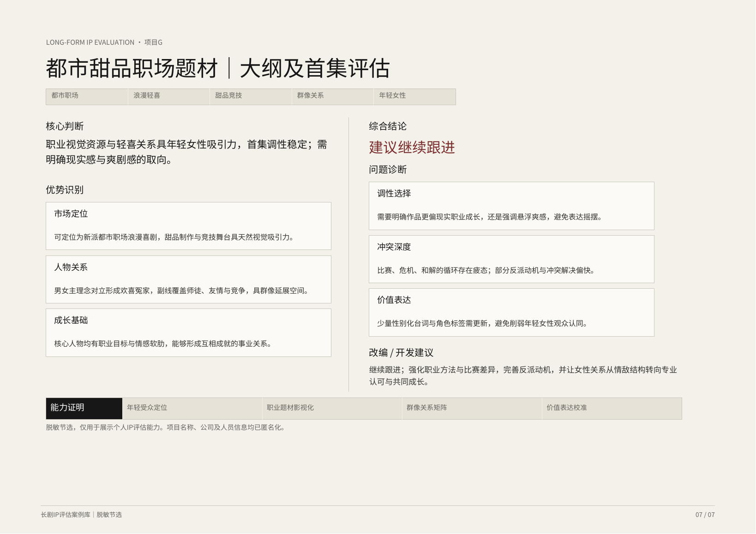756x534 pixels.
Task: Click the 问题诊断 heading
Action: [x=388, y=170]
